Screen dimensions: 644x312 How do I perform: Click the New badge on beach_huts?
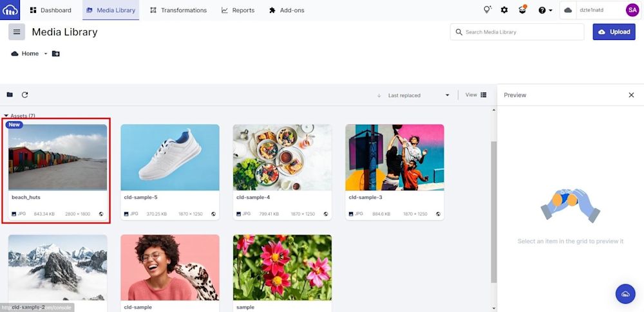14,125
